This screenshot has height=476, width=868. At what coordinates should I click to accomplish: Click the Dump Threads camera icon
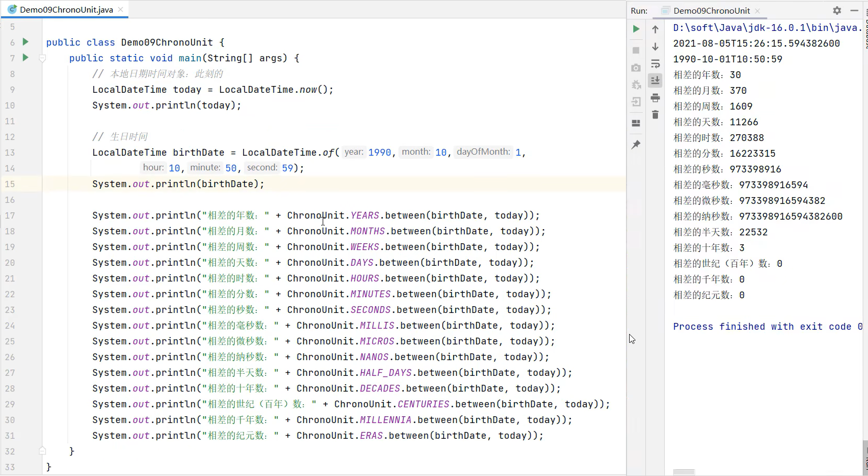click(x=636, y=68)
